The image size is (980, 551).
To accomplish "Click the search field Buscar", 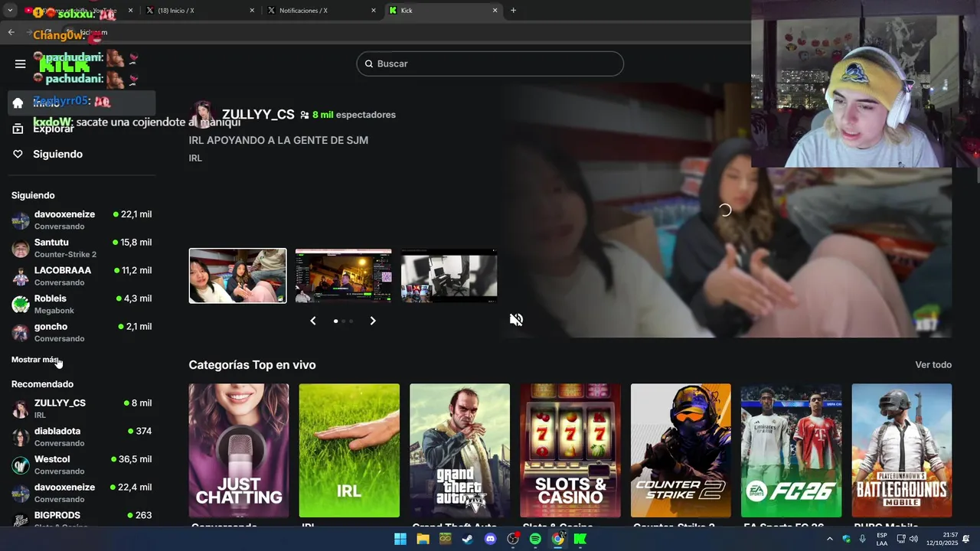I will [490, 64].
